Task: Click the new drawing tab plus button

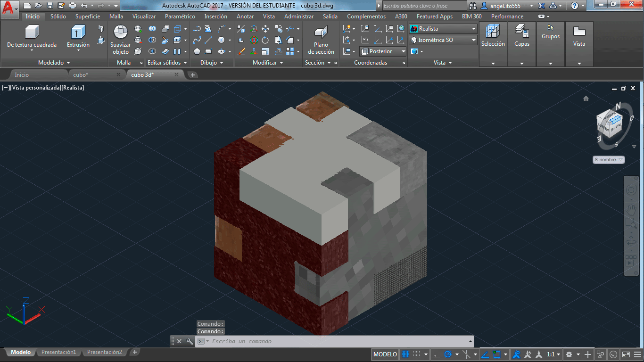Action: coord(192,74)
